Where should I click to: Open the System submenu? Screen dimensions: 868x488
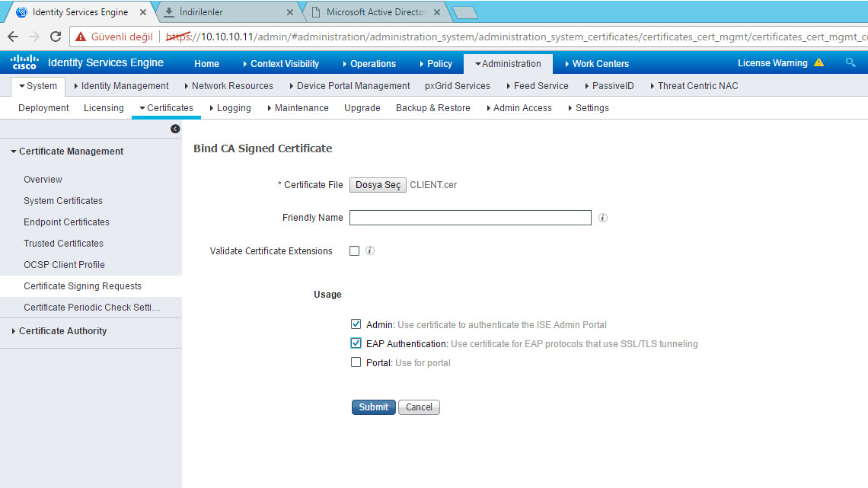point(37,86)
